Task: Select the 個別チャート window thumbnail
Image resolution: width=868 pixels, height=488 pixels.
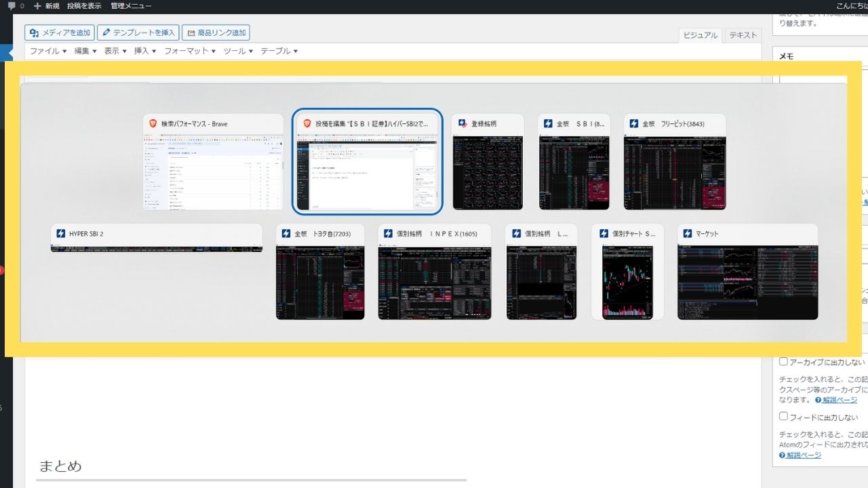Action: tap(627, 282)
